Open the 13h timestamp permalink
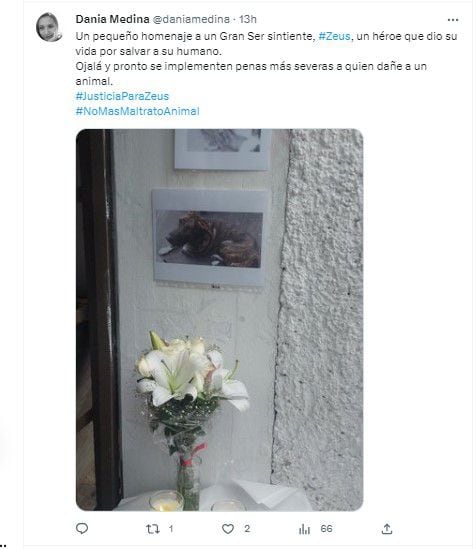The image size is (476, 549). (248, 19)
